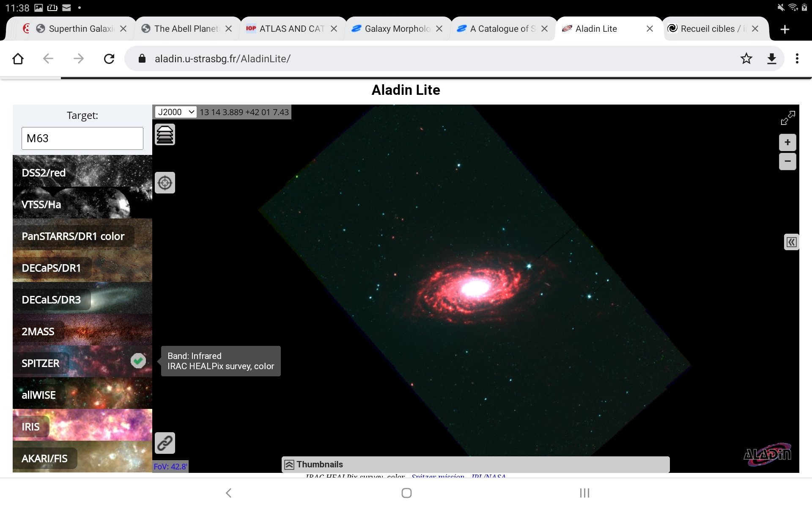The width and height of the screenshot is (812, 508).
Task: Collapse the side panel double-chevron button
Action: (x=791, y=242)
